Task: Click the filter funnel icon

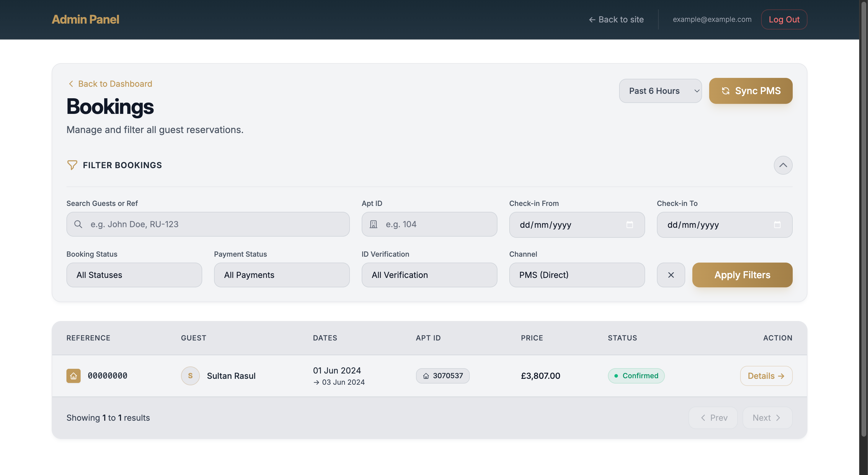Action: [x=72, y=165]
